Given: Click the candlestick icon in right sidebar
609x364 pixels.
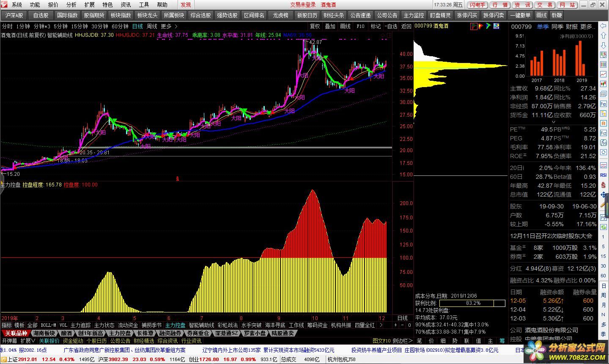Looking at the screenshot, I should click(x=604, y=84).
